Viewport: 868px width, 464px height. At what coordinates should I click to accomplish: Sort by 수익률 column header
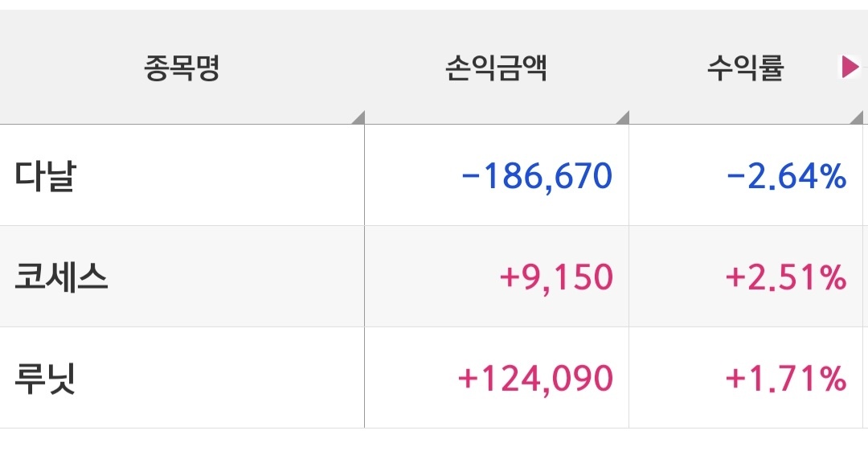click(x=745, y=68)
